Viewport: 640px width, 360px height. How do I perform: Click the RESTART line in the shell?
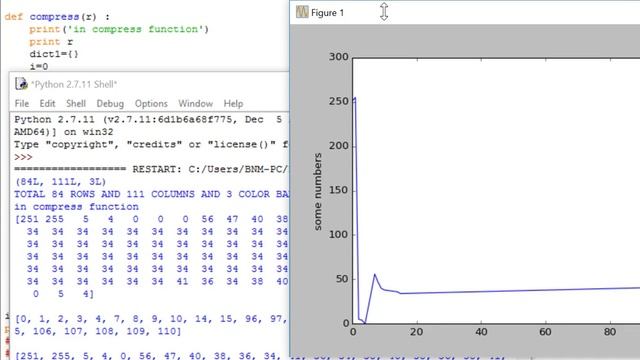pyautogui.click(x=151, y=169)
